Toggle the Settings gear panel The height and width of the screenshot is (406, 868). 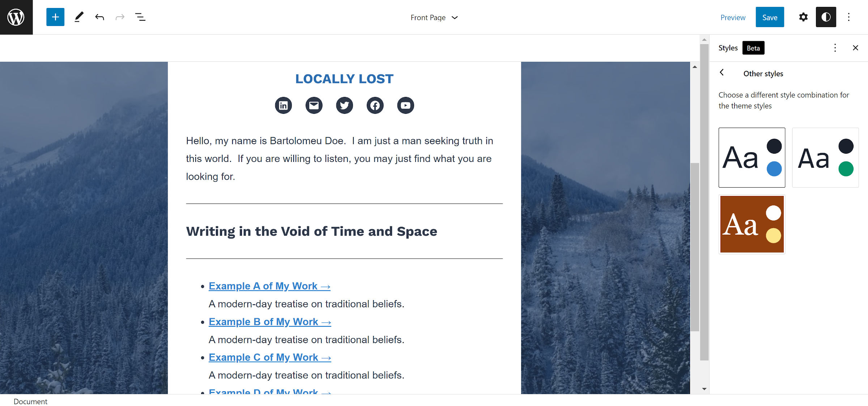click(x=803, y=17)
